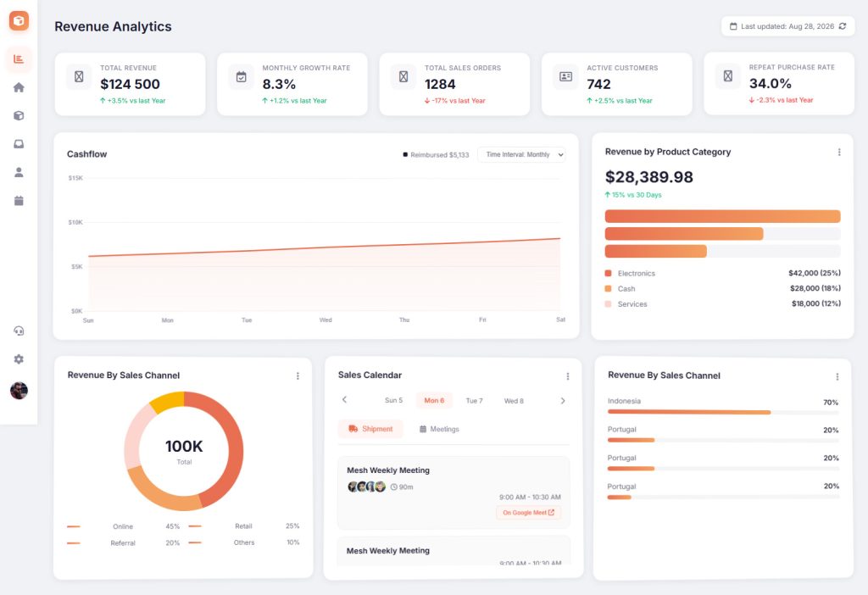Click the orange cube app logo
Image resolution: width=868 pixels, height=595 pixels.
click(19, 21)
